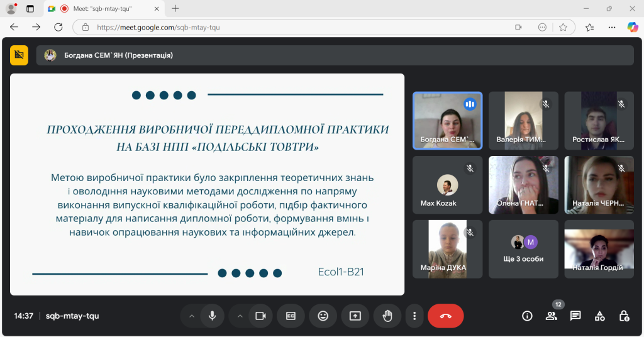Open a new browser tab
Viewport: 644px width, 337px height.
(175, 9)
